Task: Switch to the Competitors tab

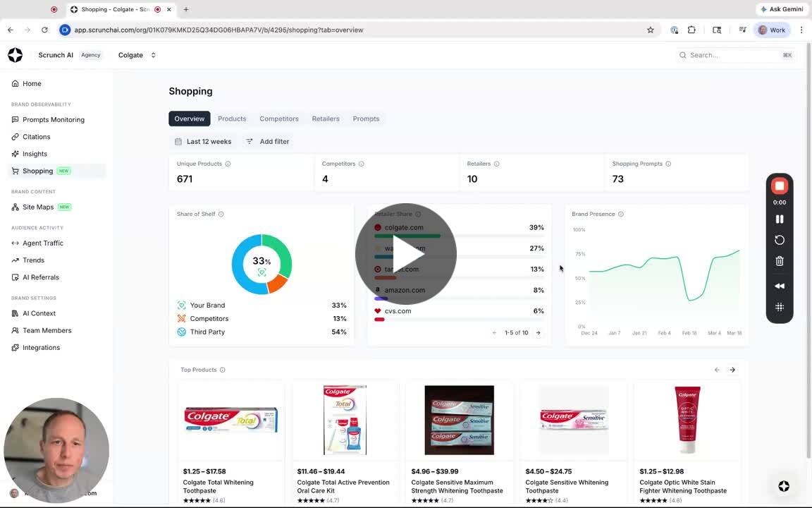Action: coord(279,119)
